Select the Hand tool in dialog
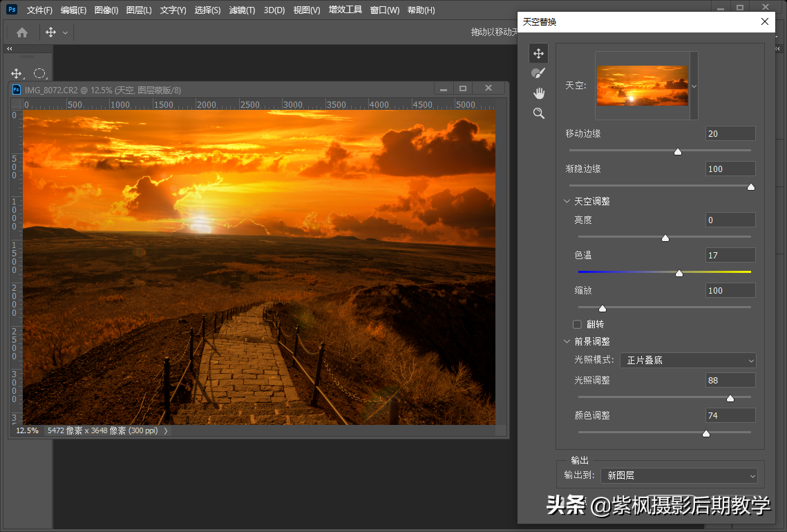This screenshot has width=787, height=532. [538, 93]
